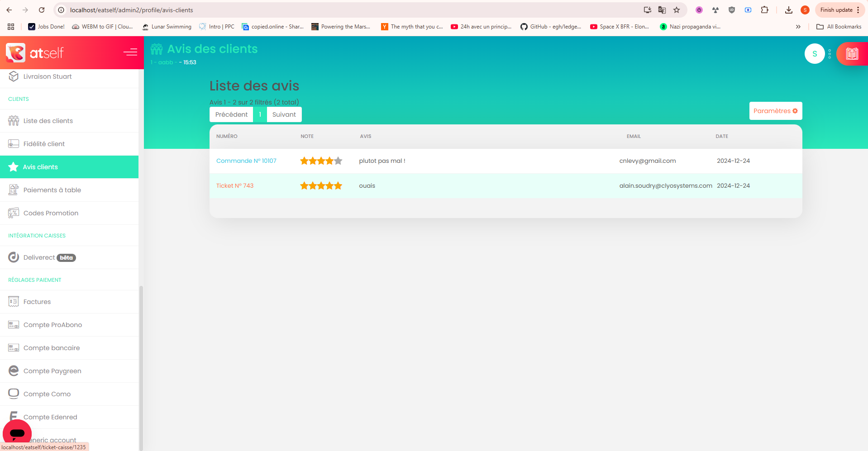The image size is (868, 451).
Task: Open Deliverect bêta menu item
Action: 69,257
